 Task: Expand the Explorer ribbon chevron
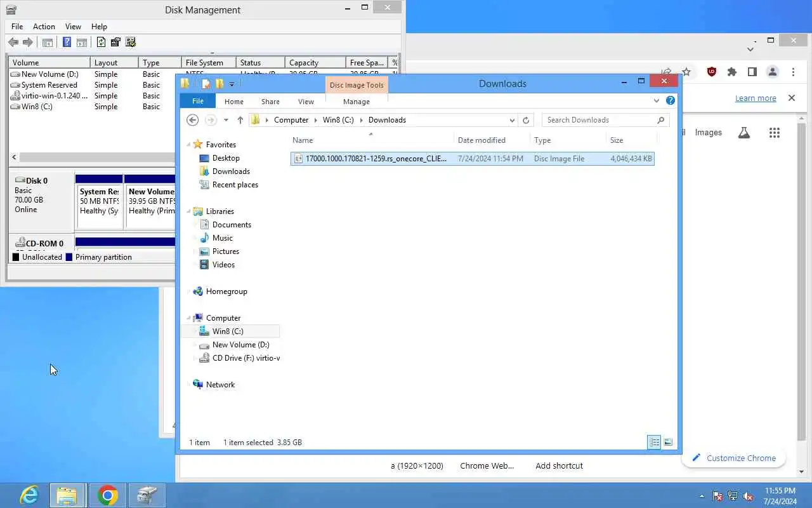point(657,100)
